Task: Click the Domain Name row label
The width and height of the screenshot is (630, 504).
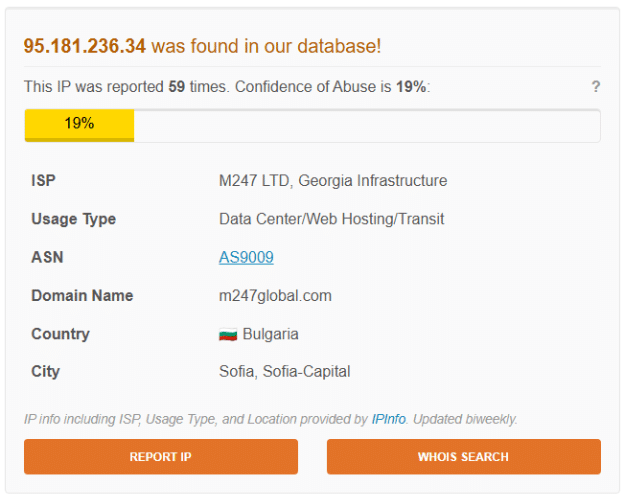Action: [x=82, y=296]
